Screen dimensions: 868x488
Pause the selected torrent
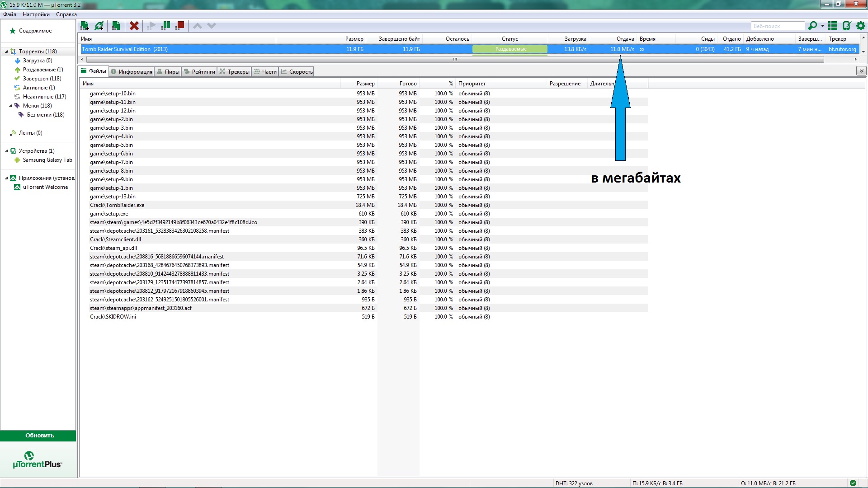click(x=166, y=26)
